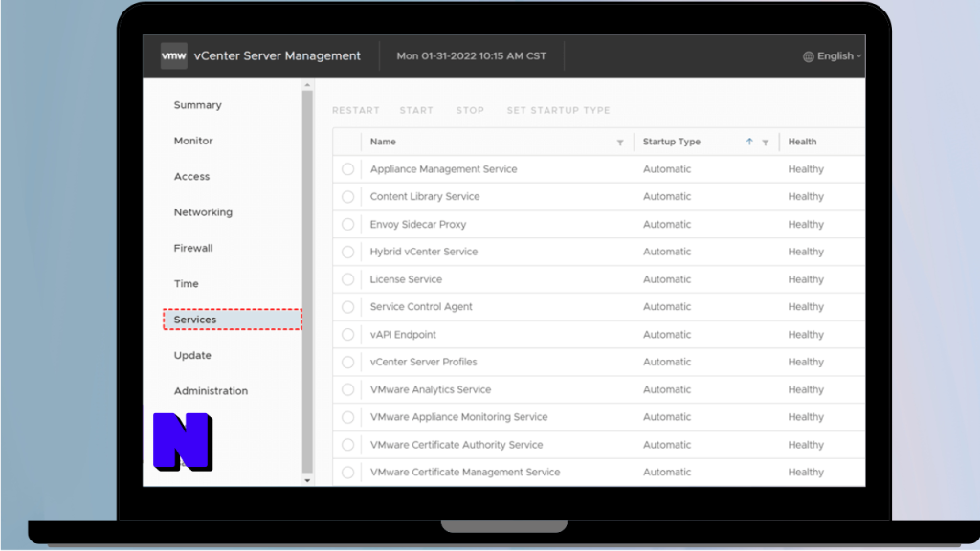980x551 pixels.
Task: Open the Access page
Action: coord(191,176)
